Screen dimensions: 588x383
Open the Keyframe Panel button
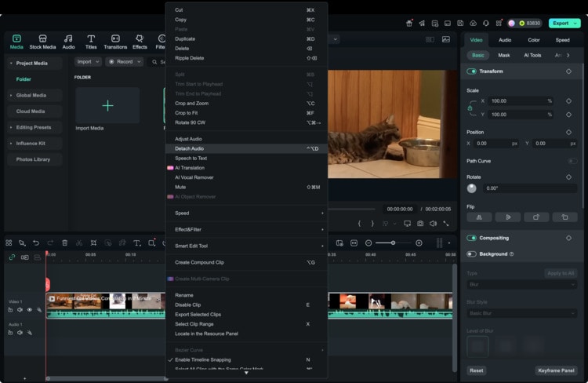tap(556, 370)
